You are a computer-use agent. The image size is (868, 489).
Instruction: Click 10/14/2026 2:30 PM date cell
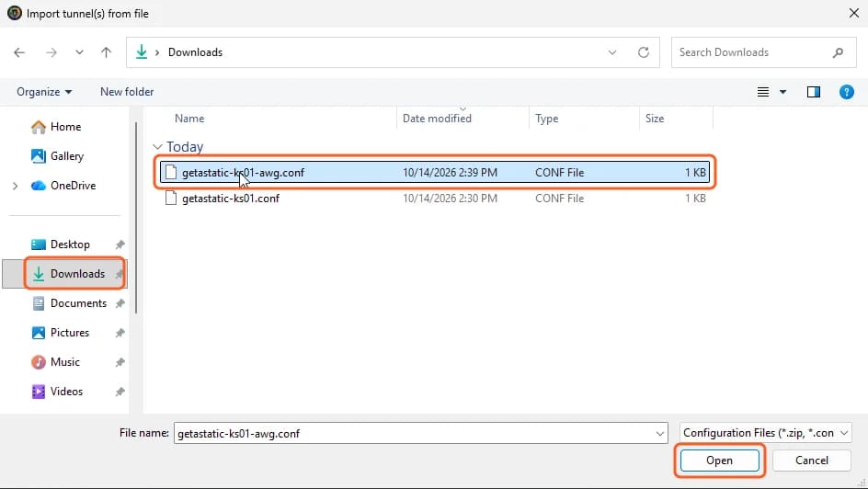[450, 198]
